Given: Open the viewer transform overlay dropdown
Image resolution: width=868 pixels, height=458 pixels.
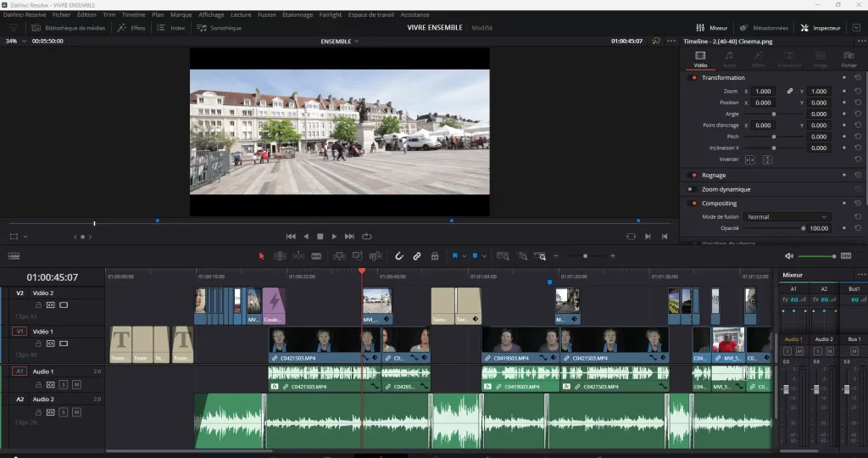Looking at the screenshot, I should 25,237.
